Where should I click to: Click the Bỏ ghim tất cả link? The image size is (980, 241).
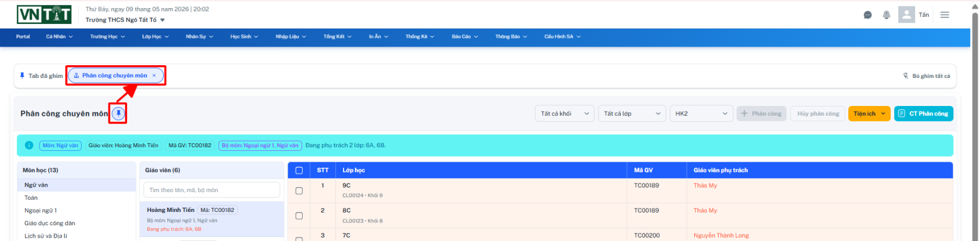click(926, 76)
